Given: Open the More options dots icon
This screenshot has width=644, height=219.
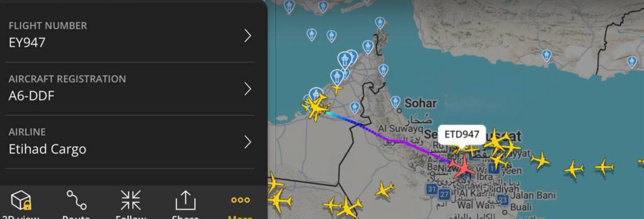Looking at the screenshot, I should point(240,200).
